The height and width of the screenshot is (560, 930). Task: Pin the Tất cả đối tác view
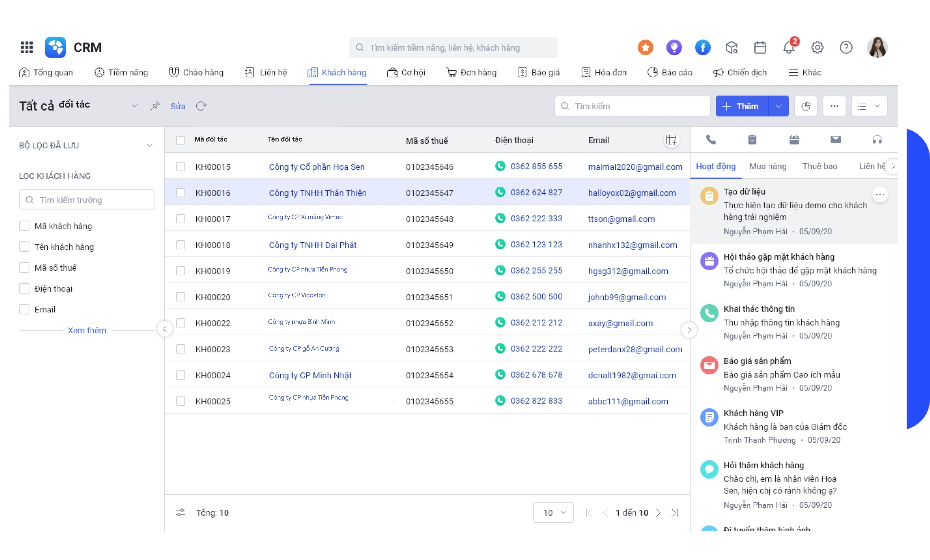pyautogui.click(x=155, y=106)
